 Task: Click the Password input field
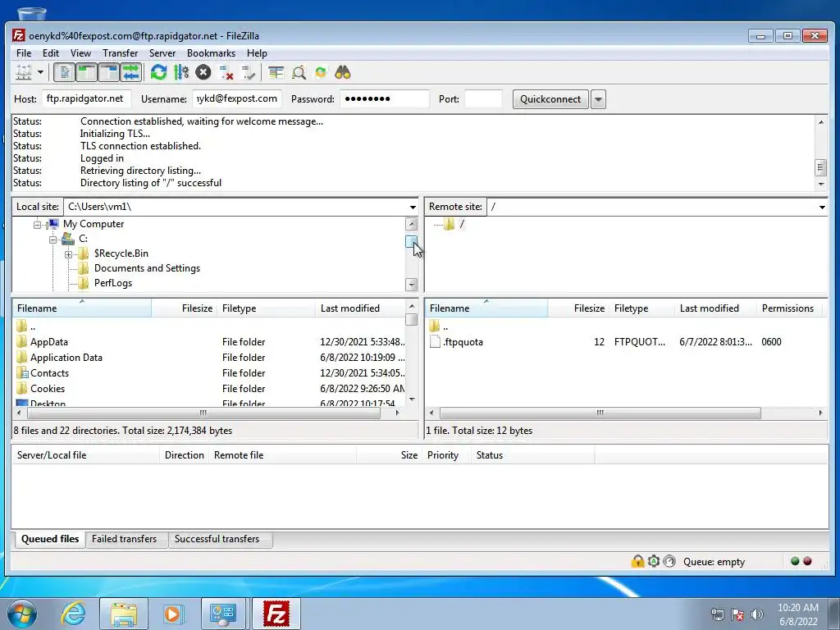[x=385, y=98]
